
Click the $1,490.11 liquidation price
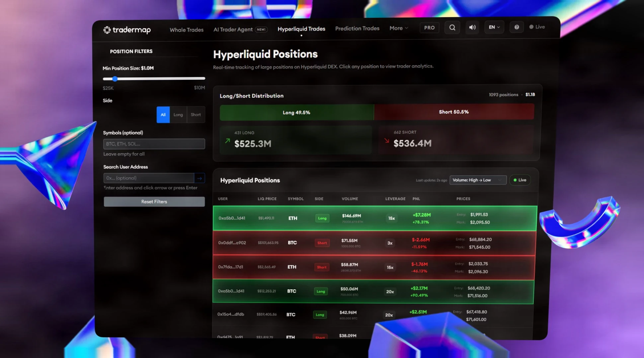266,218
